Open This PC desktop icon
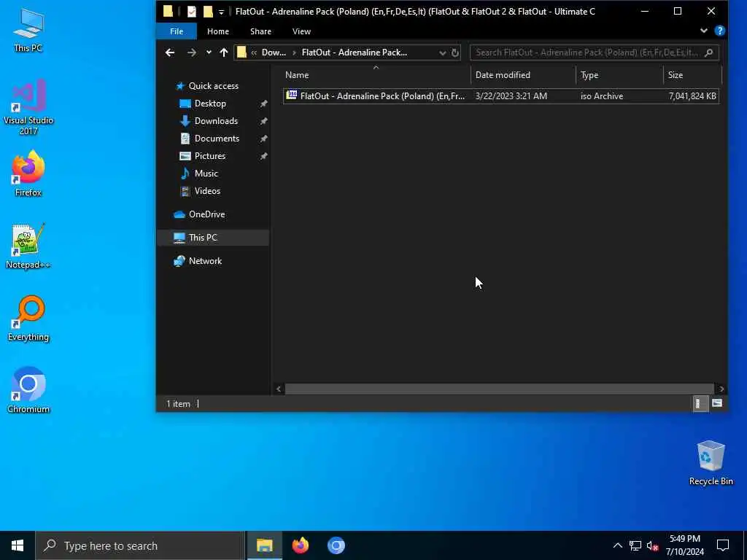Image resolution: width=747 pixels, height=560 pixels. (x=28, y=29)
